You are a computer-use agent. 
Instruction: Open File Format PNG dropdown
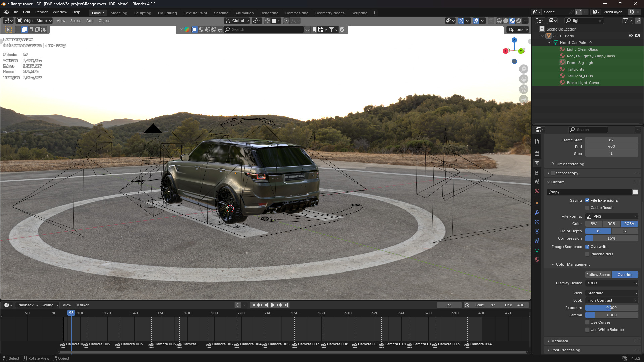pos(612,216)
